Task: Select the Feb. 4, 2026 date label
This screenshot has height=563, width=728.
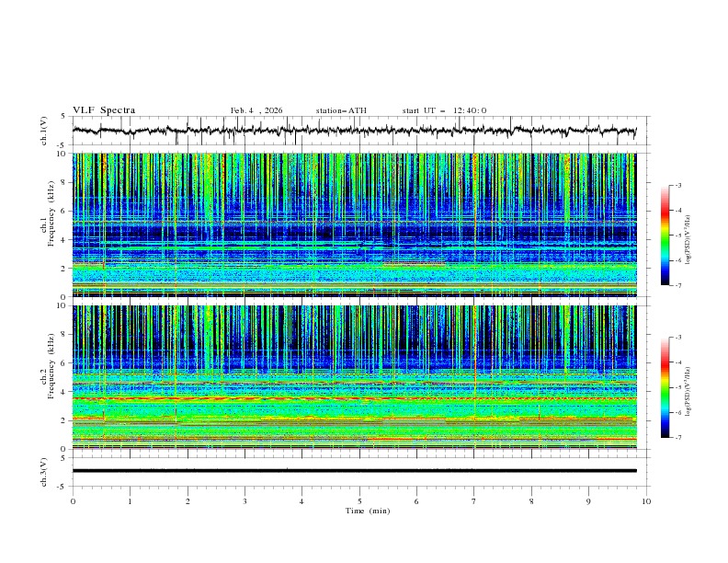Action: point(256,110)
